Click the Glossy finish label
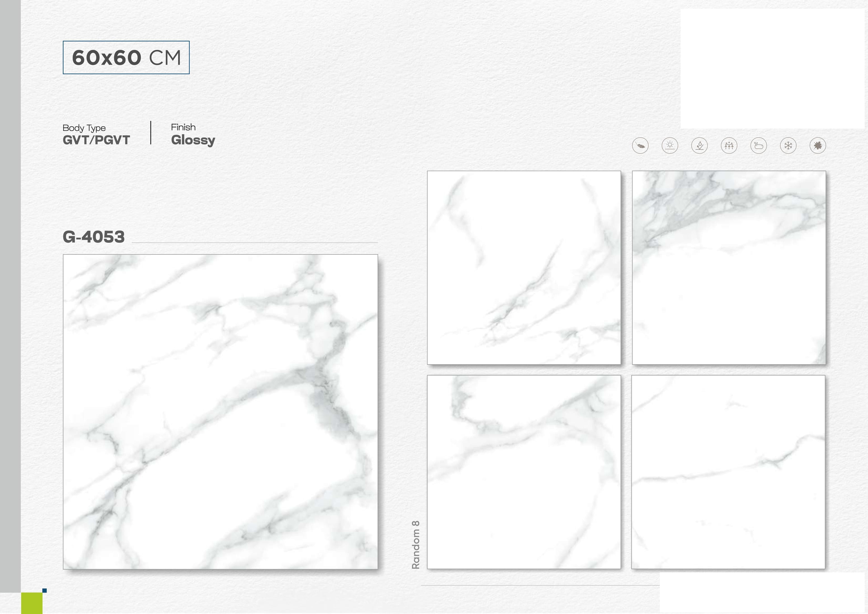This screenshot has height=614, width=868. [x=193, y=140]
